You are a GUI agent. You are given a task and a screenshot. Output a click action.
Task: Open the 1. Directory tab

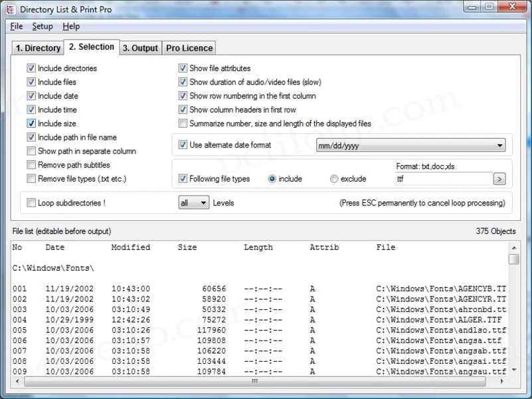pyautogui.click(x=37, y=48)
